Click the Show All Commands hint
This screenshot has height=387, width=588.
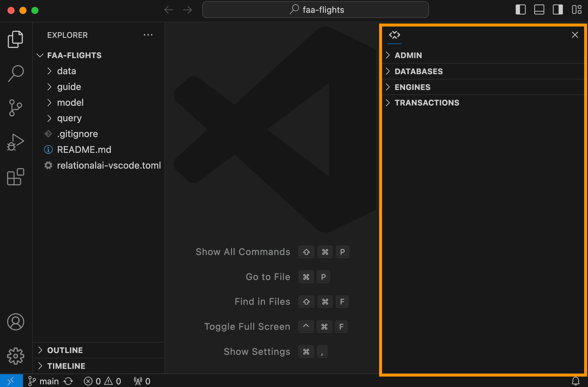tap(243, 252)
